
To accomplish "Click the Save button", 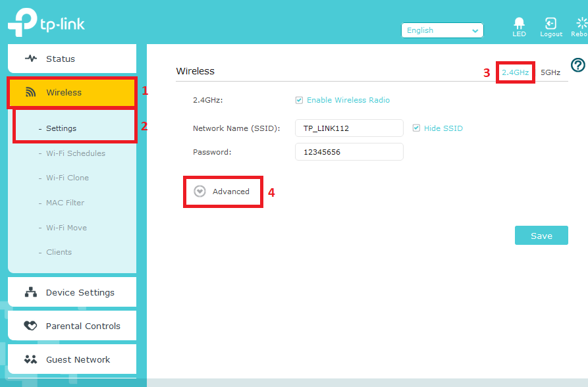I will tap(541, 236).
